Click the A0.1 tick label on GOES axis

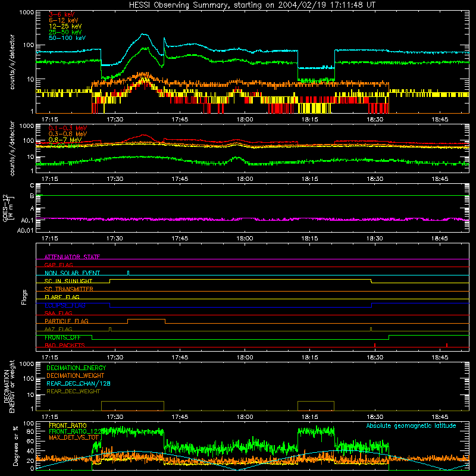[27, 220]
